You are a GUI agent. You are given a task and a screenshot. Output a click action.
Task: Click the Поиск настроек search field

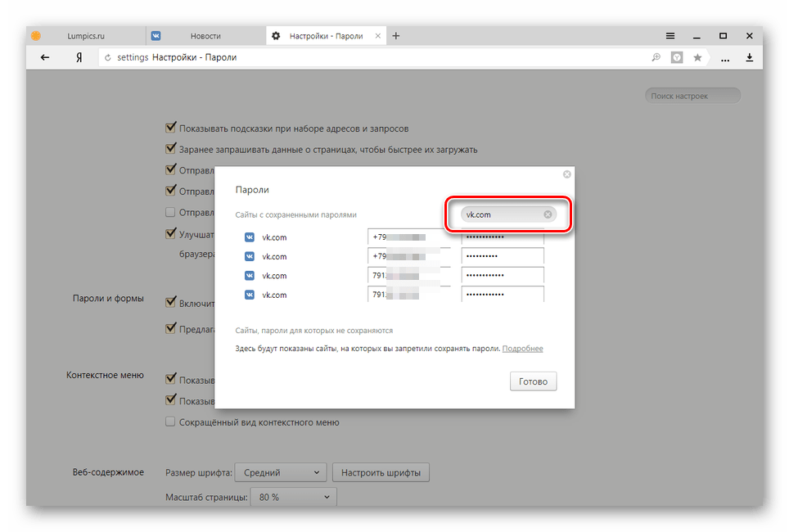coord(693,96)
